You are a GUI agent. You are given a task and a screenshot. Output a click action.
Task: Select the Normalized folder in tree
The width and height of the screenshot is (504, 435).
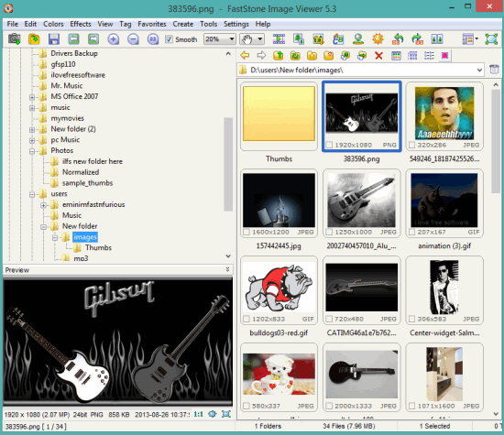pyautogui.click(x=81, y=172)
